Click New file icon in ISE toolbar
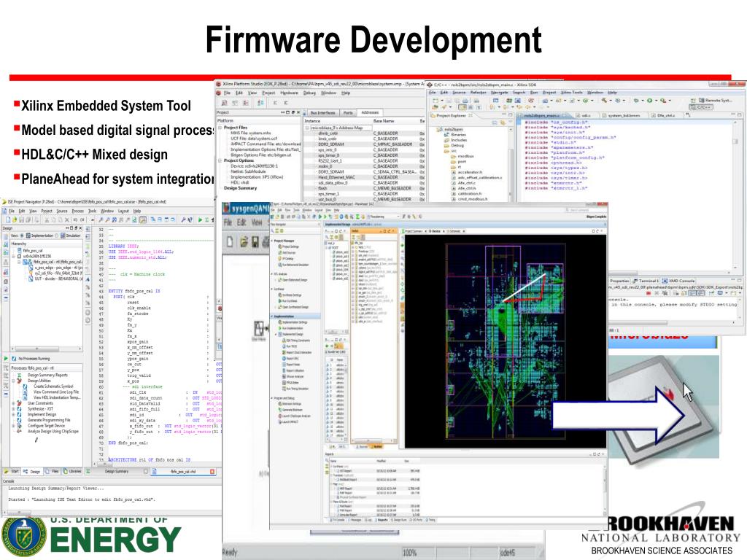Image resolution: width=747 pixels, height=560 pixels. coord(7,220)
